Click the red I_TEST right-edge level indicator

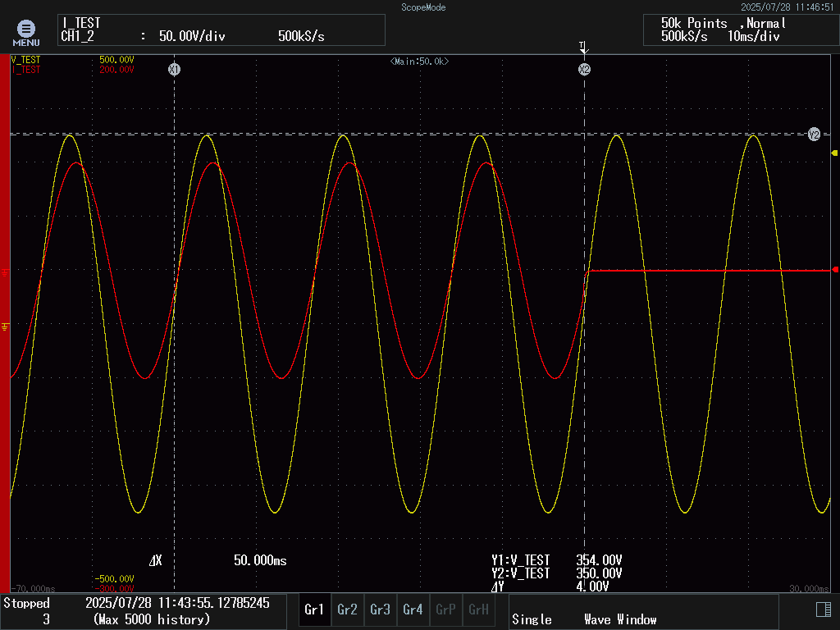pyautogui.click(x=835, y=270)
